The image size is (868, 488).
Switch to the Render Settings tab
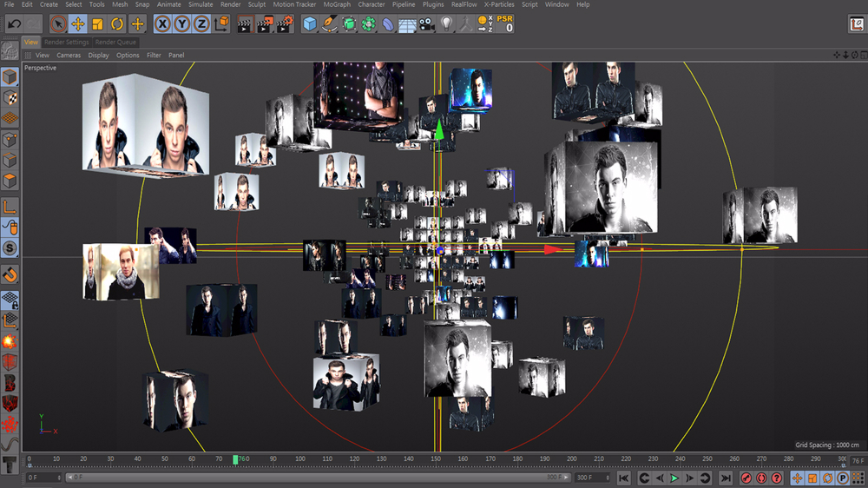pyautogui.click(x=67, y=42)
